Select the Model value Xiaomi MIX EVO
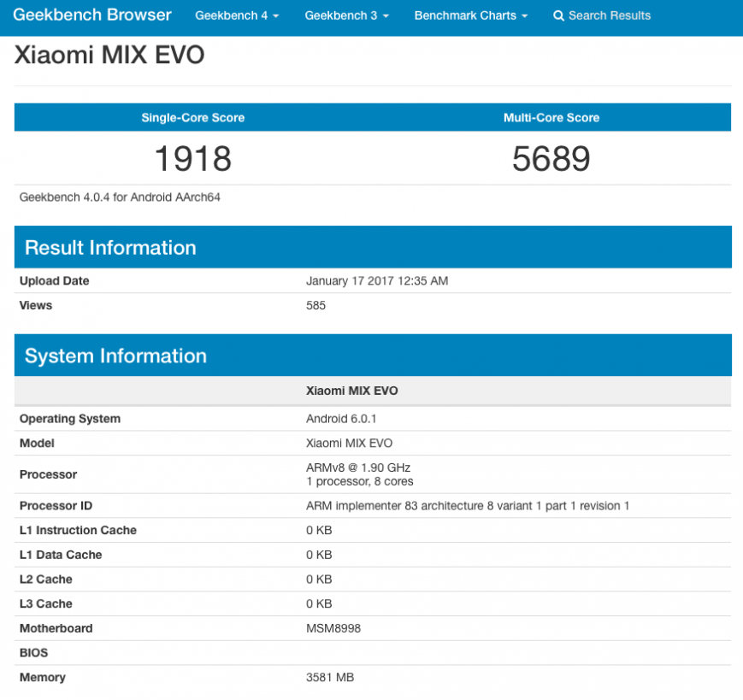Viewport: 743px width, 700px height. [349, 444]
